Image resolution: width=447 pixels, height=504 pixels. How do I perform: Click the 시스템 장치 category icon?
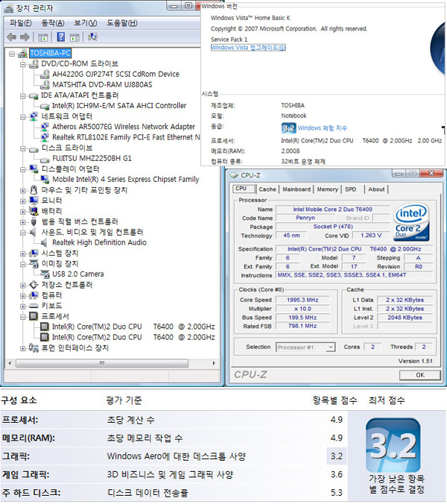(x=34, y=253)
